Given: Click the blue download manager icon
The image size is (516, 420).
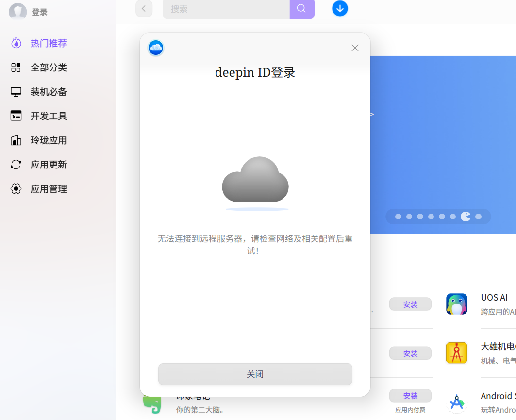Looking at the screenshot, I should tap(340, 9).
